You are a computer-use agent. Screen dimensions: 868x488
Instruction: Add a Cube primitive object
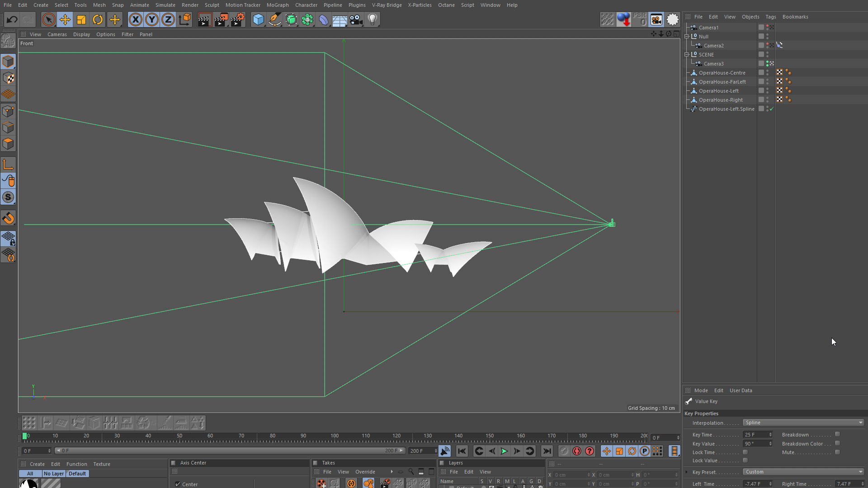(x=258, y=19)
